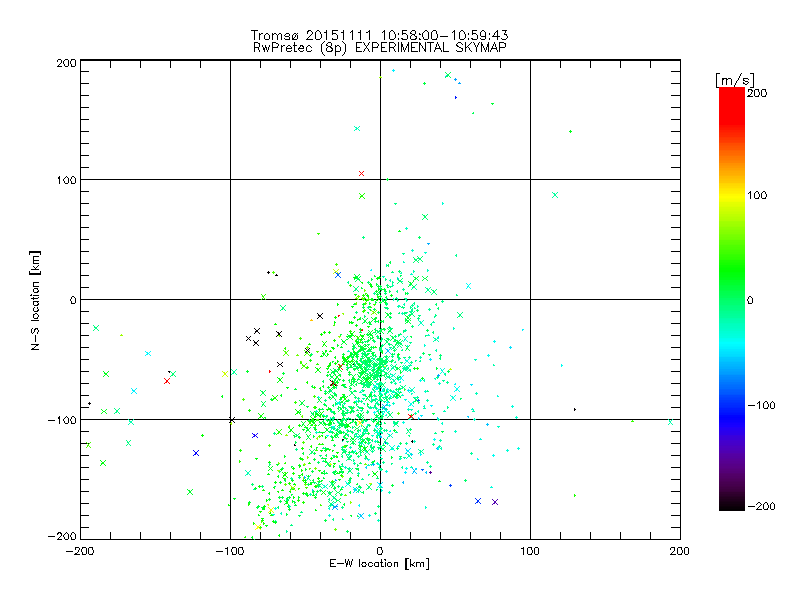Click the 'E-W location [km]' axis label
Image resolution: width=800 pixels, height=600 pixels.
tap(379, 563)
